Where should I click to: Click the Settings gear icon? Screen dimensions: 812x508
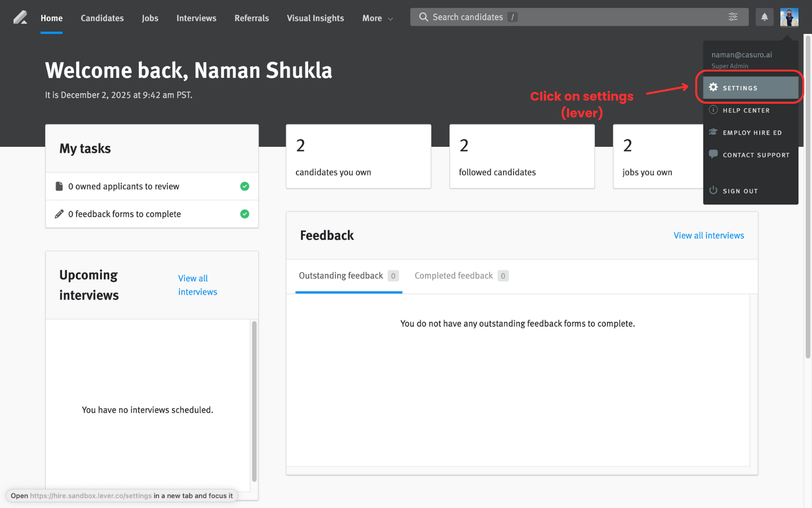[713, 87]
